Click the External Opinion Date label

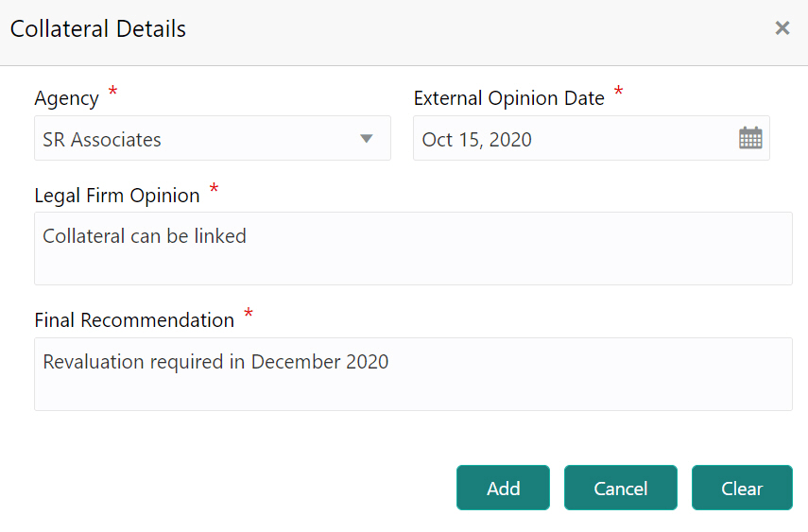click(508, 98)
